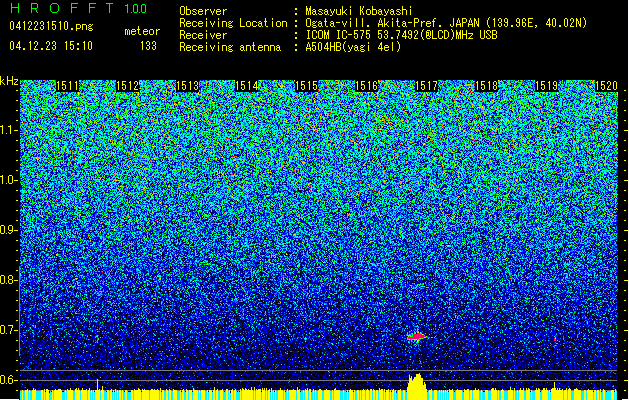The height and width of the screenshot is (400, 629).
Task: Click the observer name Masayuki Kobayashi
Action: click(359, 11)
